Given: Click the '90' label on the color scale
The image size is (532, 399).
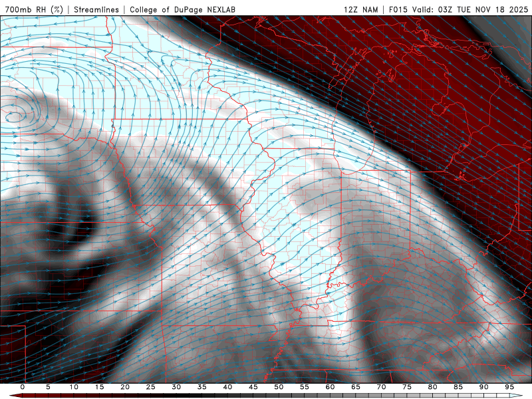Looking at the screenshot, I should [x=484, y=387].
